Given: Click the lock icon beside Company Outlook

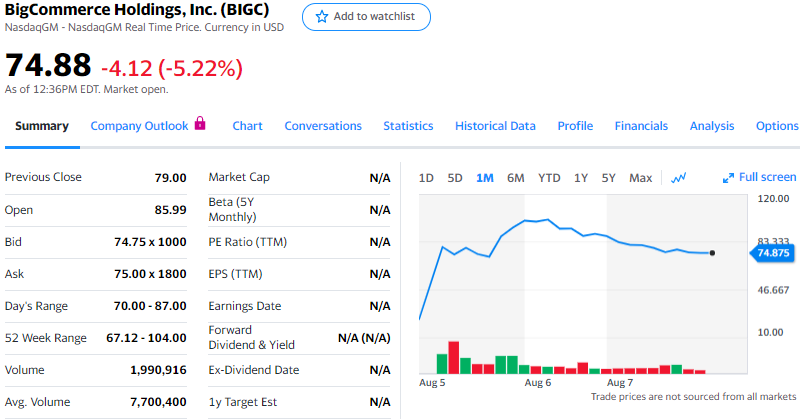Looking at the screenshot, I should [200, 123].
